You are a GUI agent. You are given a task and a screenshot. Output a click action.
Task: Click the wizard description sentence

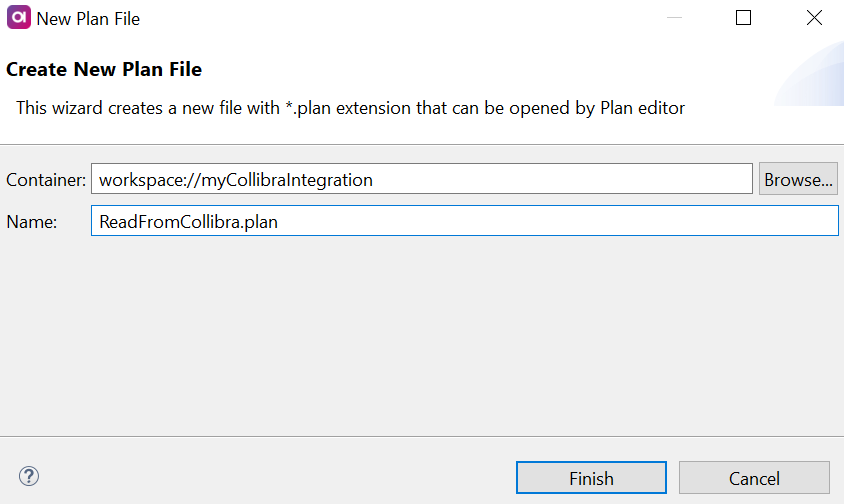pyautogui.click(x=350, y=108)
